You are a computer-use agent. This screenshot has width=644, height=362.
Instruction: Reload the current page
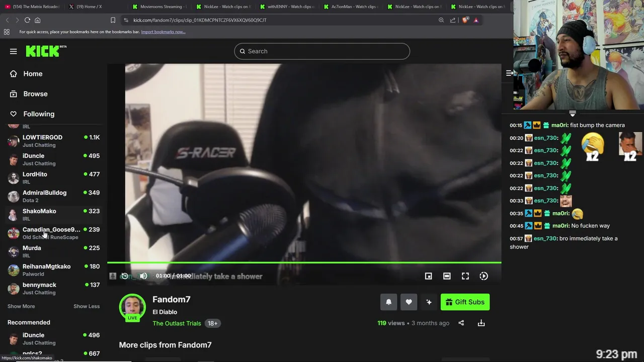(27, 20)
